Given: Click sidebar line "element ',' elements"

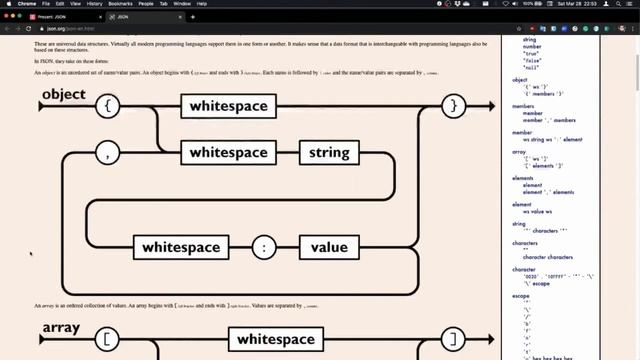Looking at the screenshot, I should [x=548, y=192].
